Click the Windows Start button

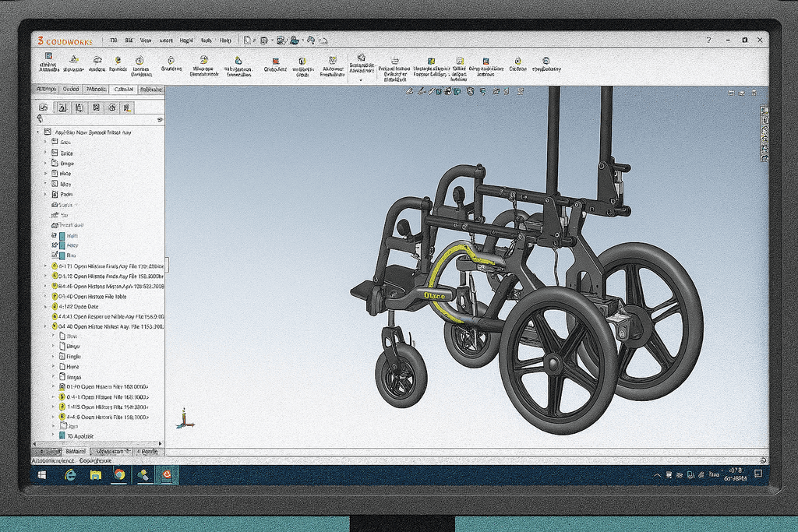click(41, 474)
